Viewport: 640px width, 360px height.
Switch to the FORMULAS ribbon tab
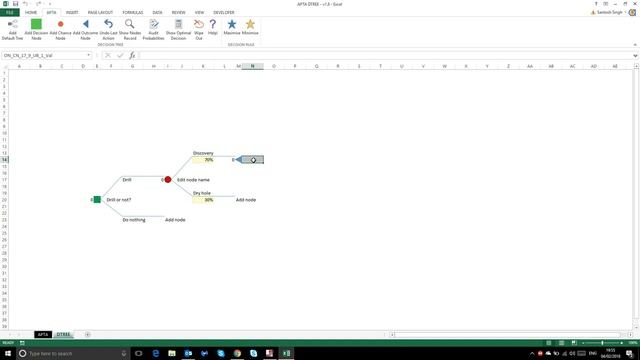tap(133, 13)
